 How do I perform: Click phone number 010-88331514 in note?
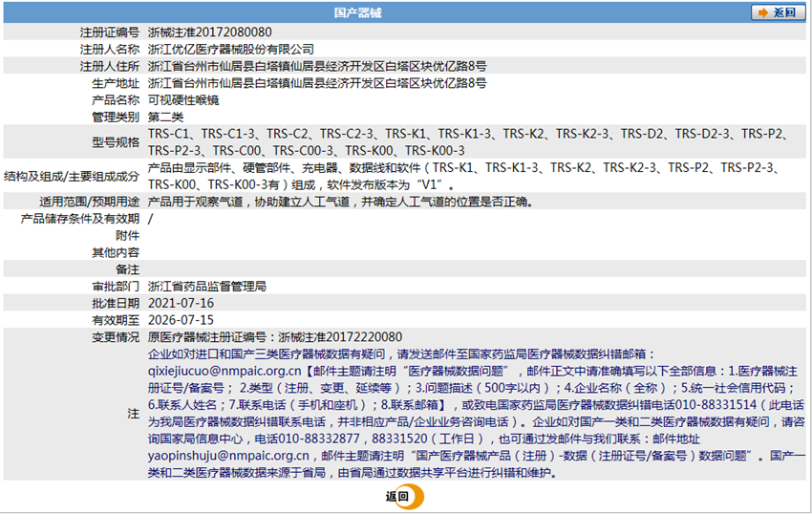(x=716, y=405)
